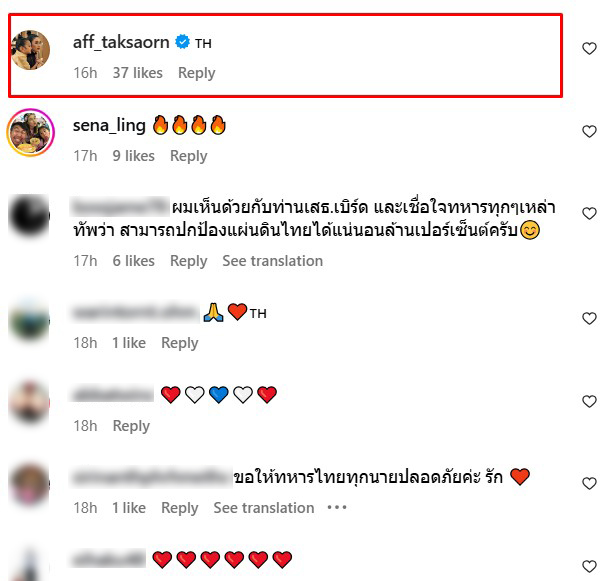This screenshot has height=581, width=606.
Task: Reply to the five colored hearts comment
Action: [131, 426]
